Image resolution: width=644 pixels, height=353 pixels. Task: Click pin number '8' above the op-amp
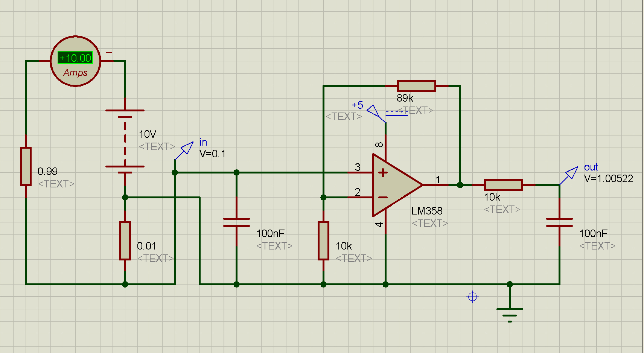pos(379,145)
